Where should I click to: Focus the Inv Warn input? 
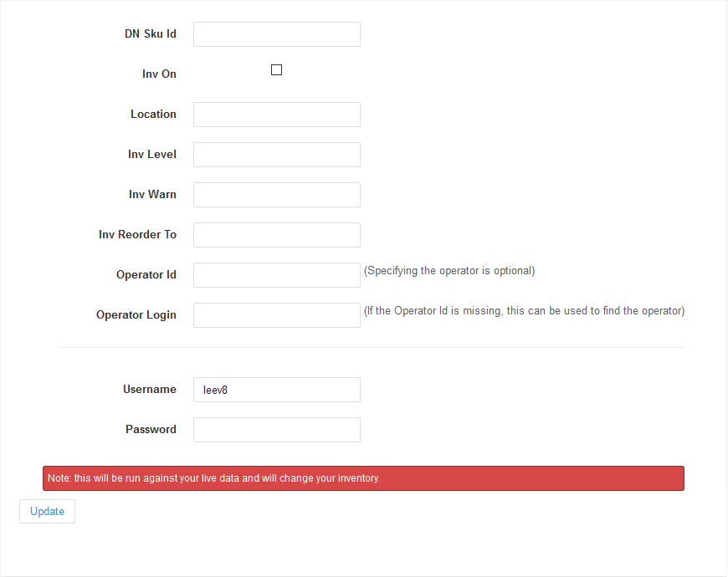276,194
